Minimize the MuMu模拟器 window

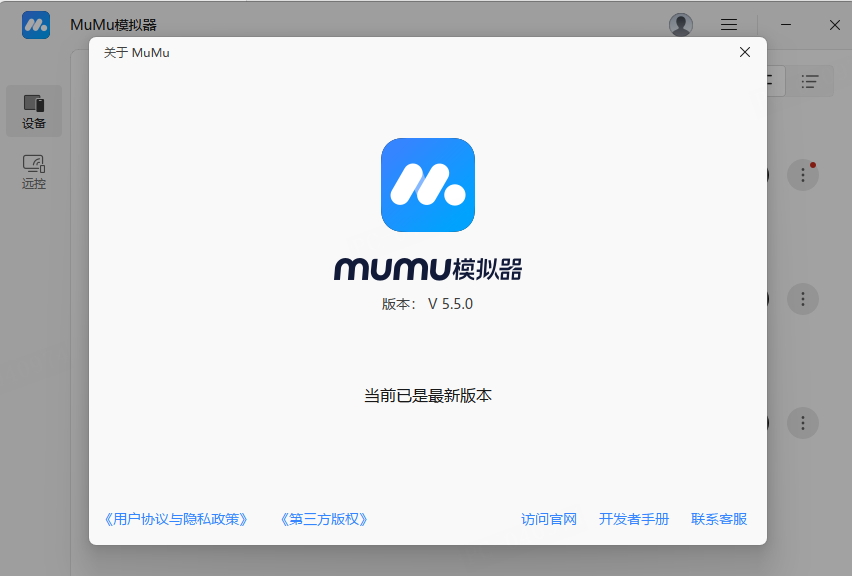(787, 25)
